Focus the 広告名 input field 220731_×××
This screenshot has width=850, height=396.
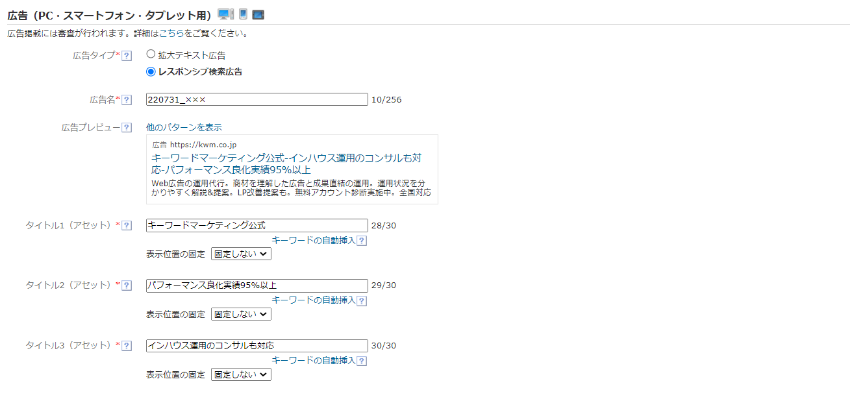[x=257, y=100]
